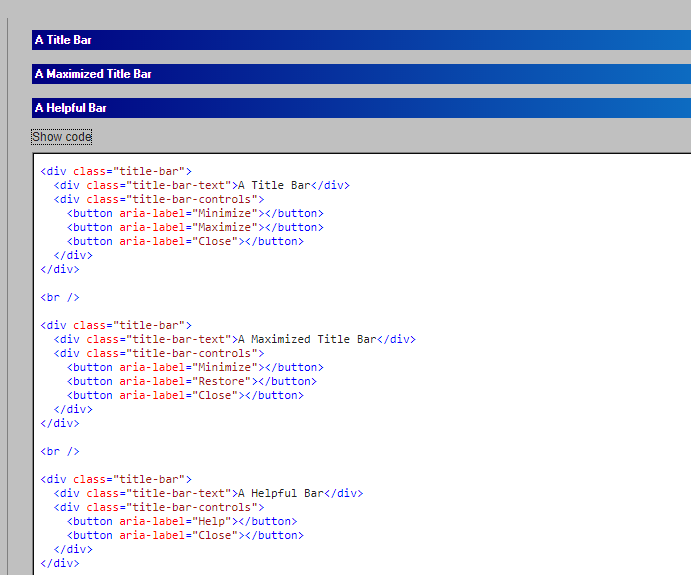
Task: Click the Minimize button line above the Restore line
Action: pyautogui.click(x=195, y=367)
